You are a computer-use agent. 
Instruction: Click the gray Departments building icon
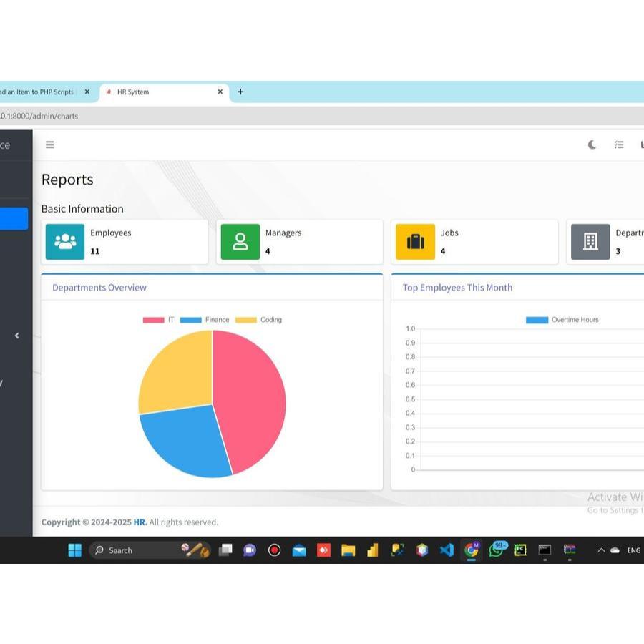coord(590,242)
